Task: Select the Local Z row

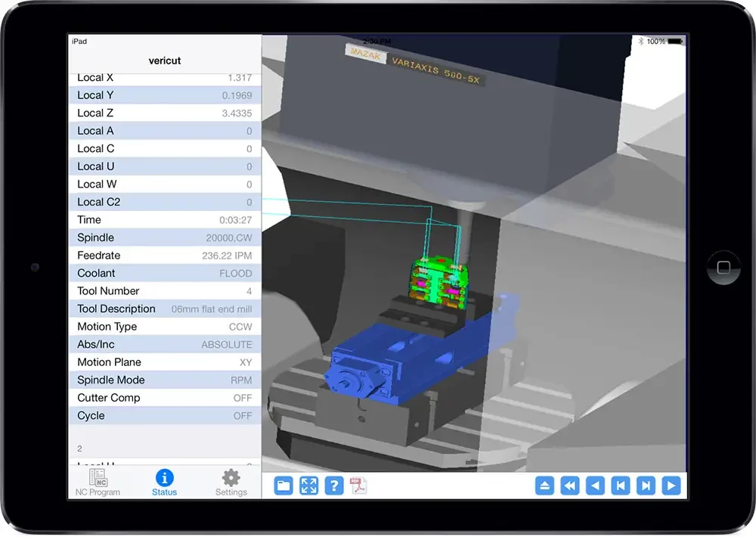Action: coord(165,113)
